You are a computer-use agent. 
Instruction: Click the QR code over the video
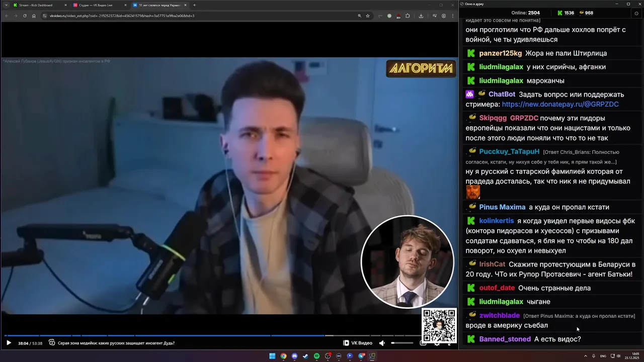tap(439, 326)
